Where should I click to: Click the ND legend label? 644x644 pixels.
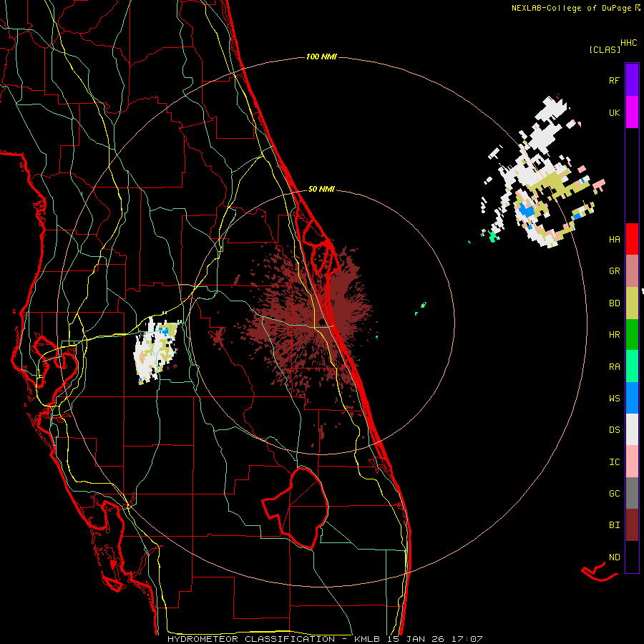tap(614, 557)
